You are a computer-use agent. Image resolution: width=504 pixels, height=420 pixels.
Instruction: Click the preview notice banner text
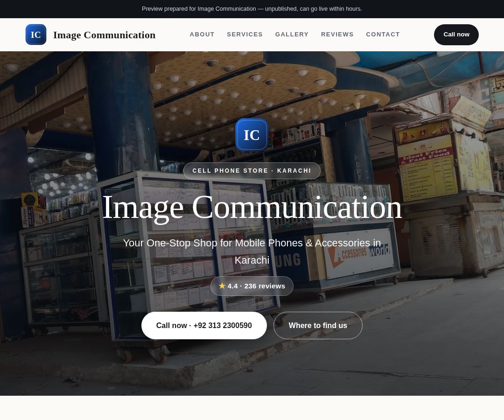(252, 9)
